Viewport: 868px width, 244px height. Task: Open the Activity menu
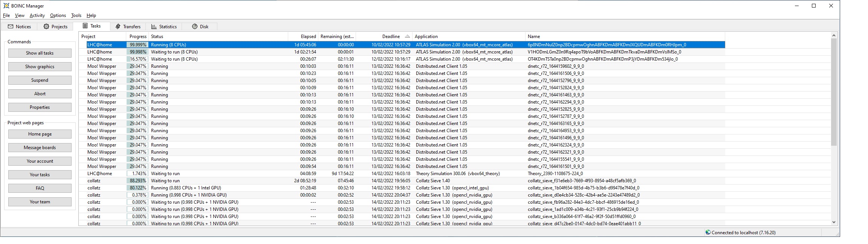click(x=37, y=15)
